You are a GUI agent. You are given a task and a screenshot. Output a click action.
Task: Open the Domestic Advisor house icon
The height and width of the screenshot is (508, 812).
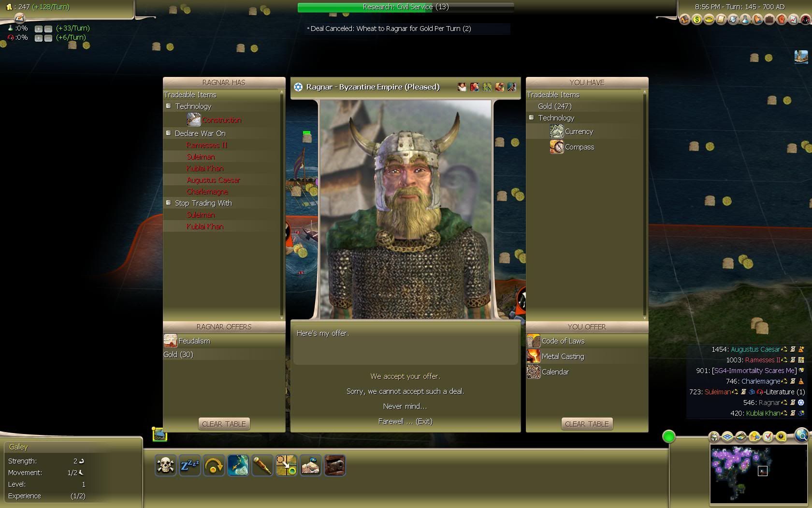[684, 19]
